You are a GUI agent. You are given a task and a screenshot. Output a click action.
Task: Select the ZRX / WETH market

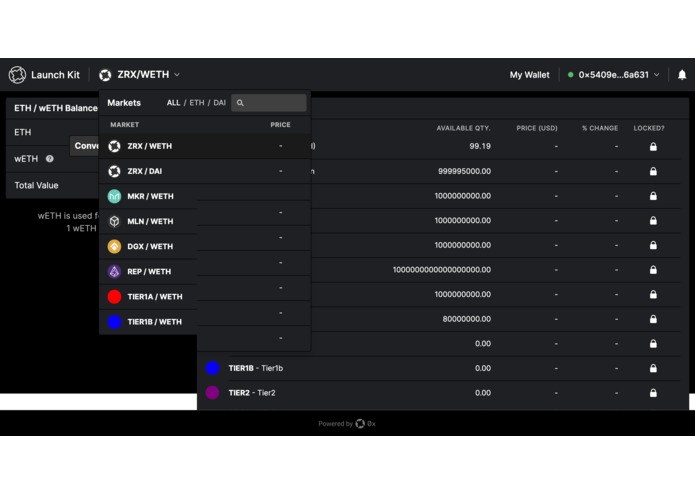pyautogui.click(x=205, y=146)
